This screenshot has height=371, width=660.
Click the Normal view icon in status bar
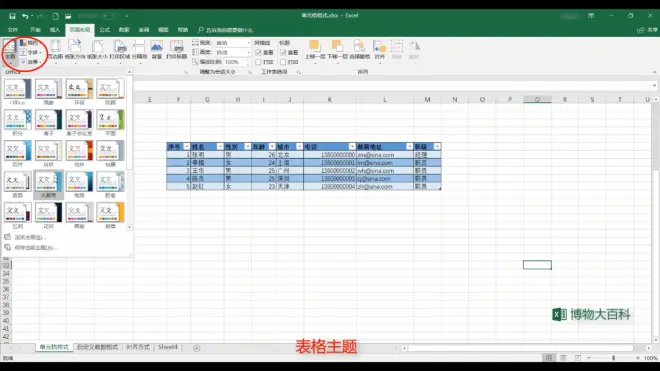pos(549,358)
